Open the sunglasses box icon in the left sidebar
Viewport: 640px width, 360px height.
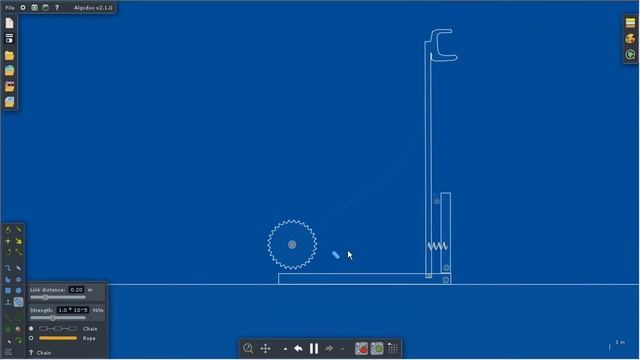9,87
